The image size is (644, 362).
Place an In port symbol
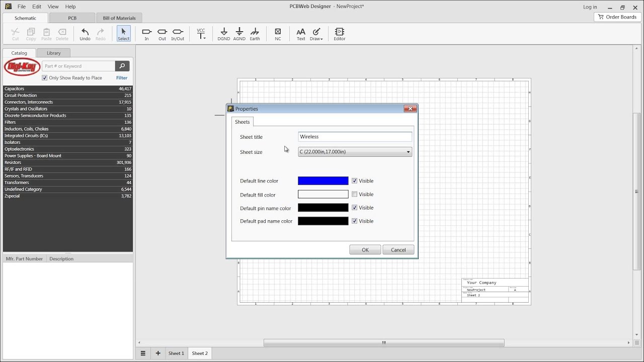tap(146, 34)
